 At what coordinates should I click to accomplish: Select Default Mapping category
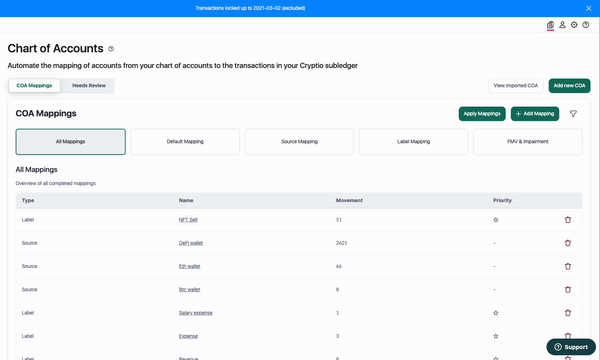click(185, 142)
